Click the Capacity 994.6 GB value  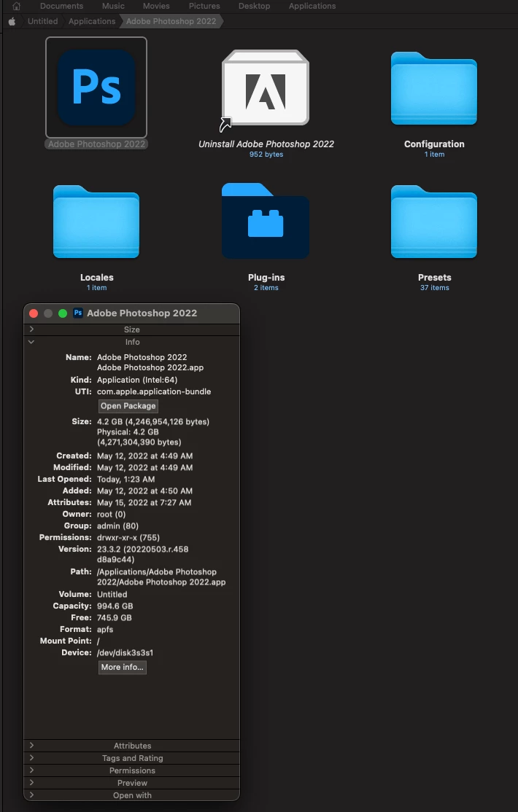tap(115, 606)
